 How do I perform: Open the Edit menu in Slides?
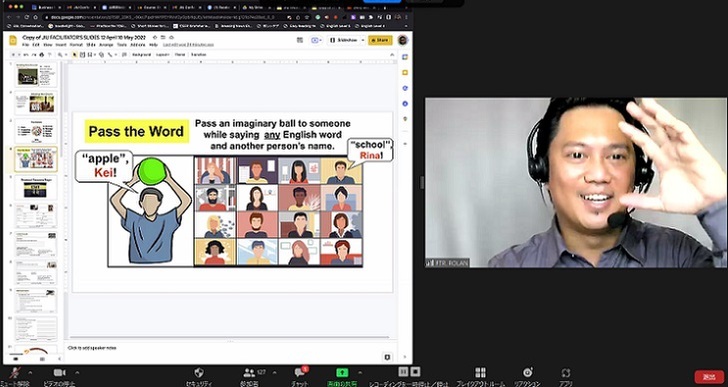pos(36,45)
